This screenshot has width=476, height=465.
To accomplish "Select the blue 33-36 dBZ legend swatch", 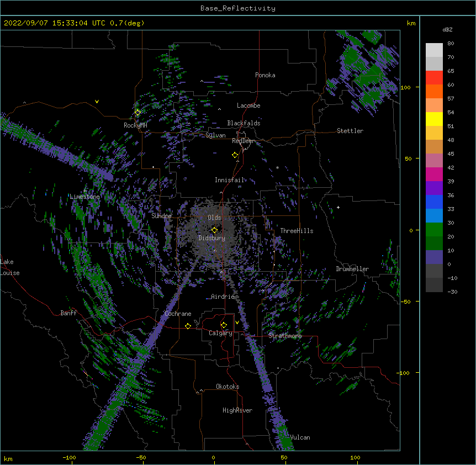I will [434, 202].
